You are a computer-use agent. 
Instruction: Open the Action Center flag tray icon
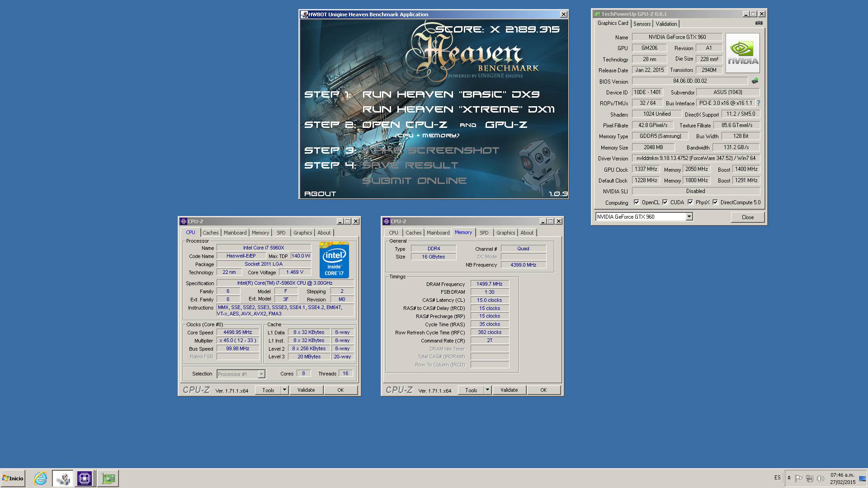[798, 478]
